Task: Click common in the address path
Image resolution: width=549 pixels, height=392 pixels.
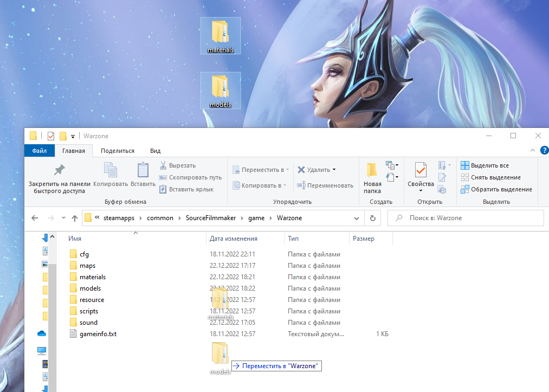Action: (x=160, y=218)
